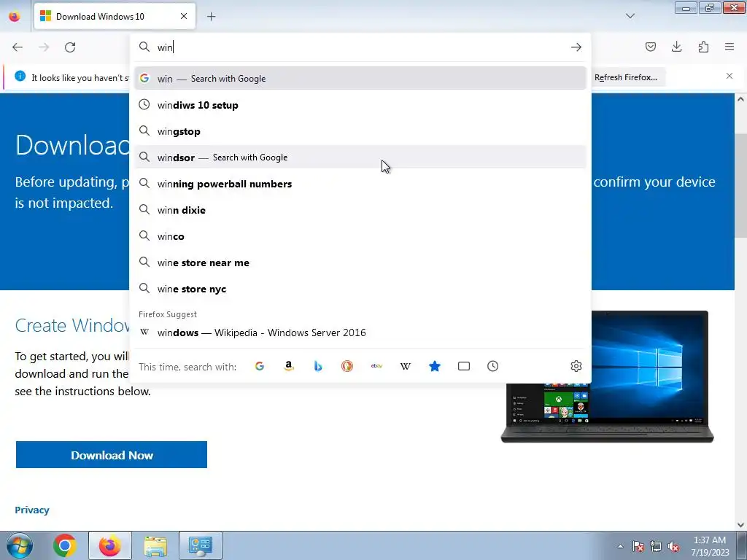The image size is (747, 560).
Task: Click the Download Now button
Action: pos(112,455)
